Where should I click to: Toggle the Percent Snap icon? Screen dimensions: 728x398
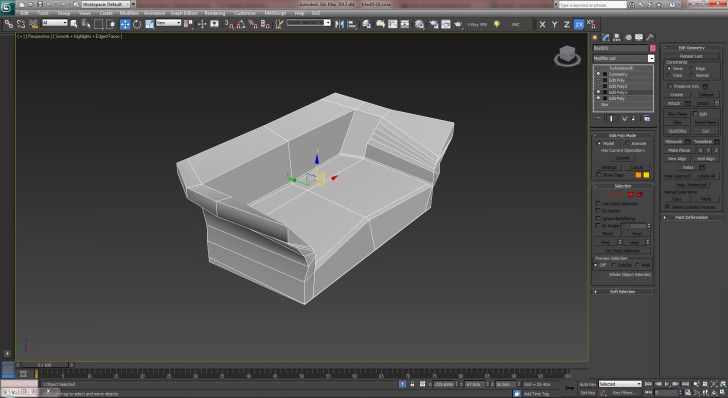click(253, 24)
